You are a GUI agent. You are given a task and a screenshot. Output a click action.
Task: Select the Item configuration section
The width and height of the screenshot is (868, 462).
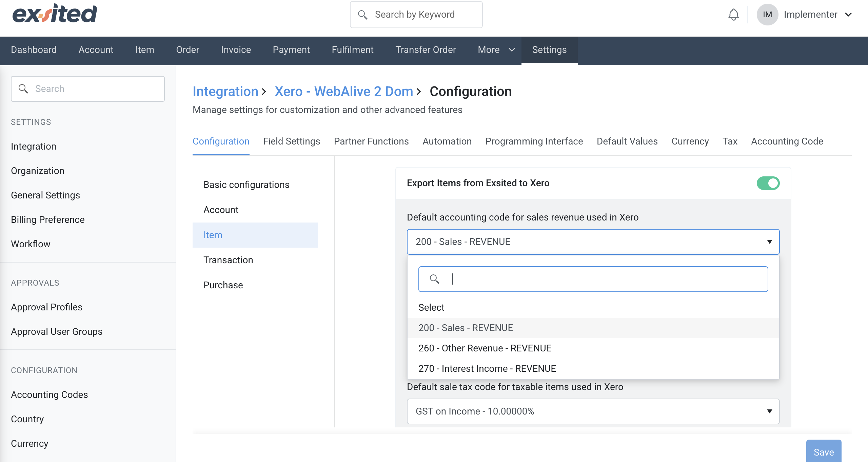pos(255,235)
